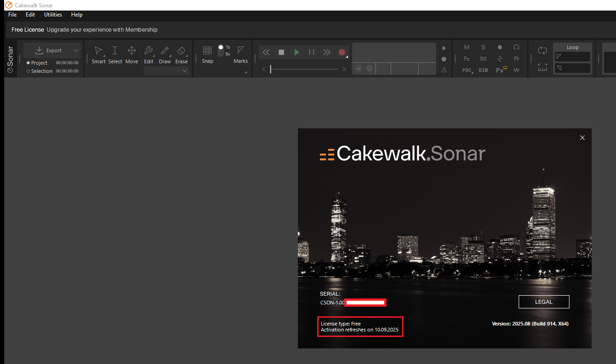
Task: Select the Selection export radio button
Action: (x=28, y=71)
